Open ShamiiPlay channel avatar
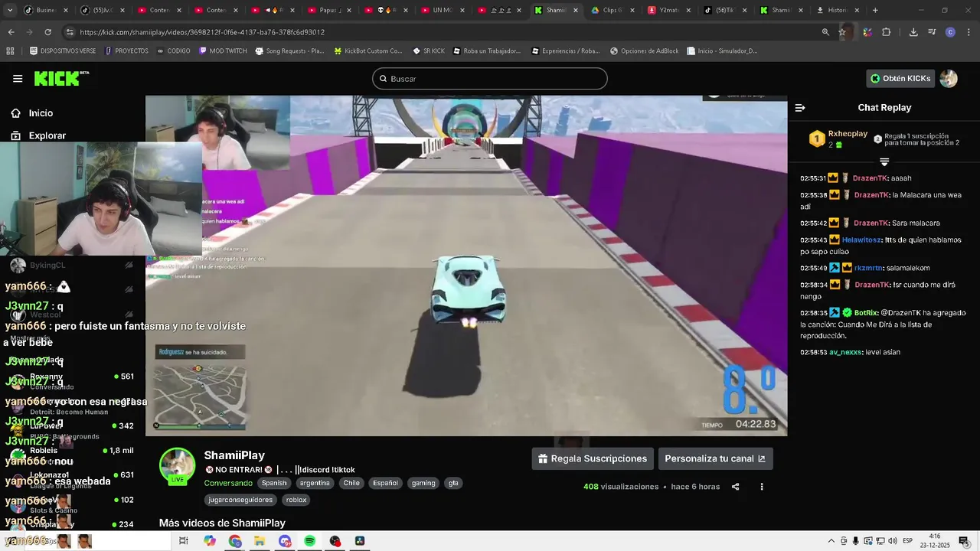The image size is (980, 551). (178, 466)
